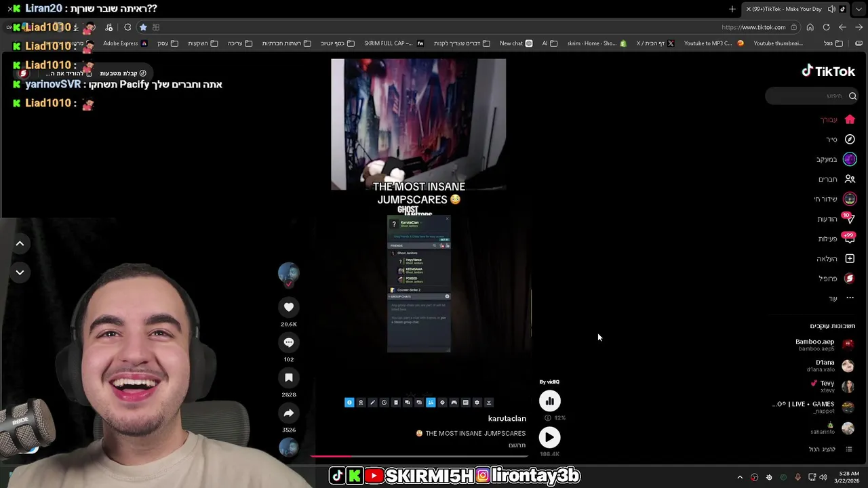Open the LIVE • GAMES _nappo1 account
Image resolution: width=868 pixels, height=488 pixels.
click(814, 407)
